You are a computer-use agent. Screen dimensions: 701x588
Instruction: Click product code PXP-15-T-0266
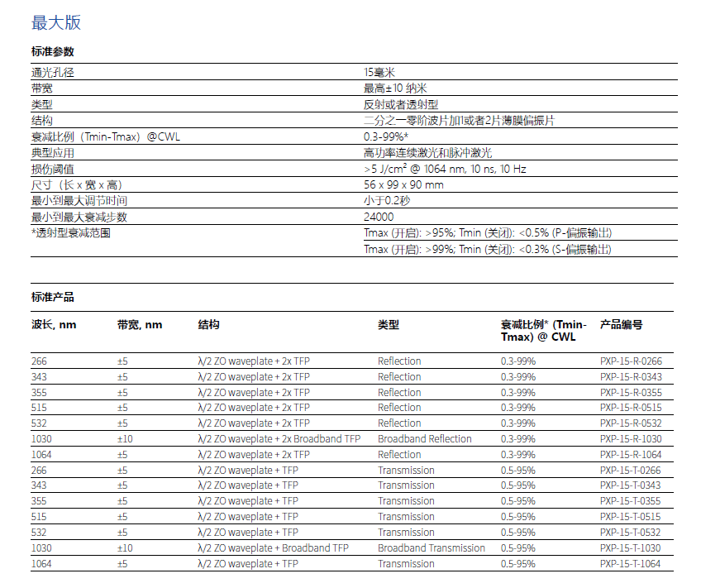(631, 471)
